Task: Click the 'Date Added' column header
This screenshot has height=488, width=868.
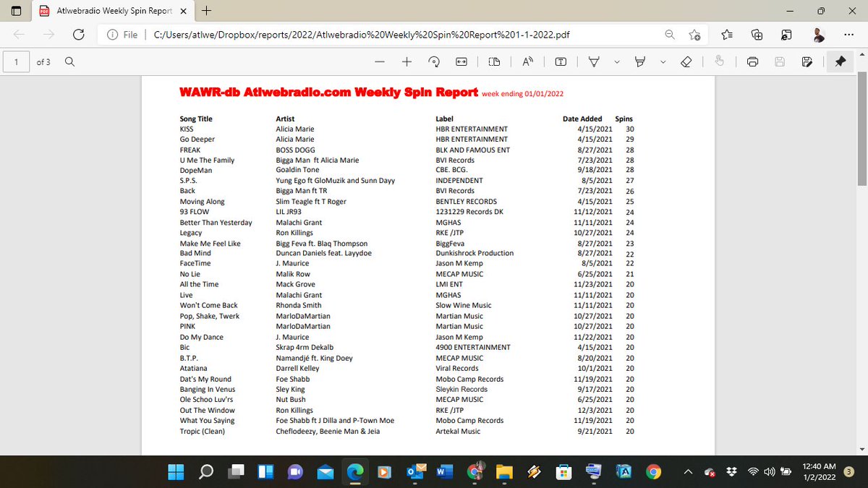Action: 582,119
